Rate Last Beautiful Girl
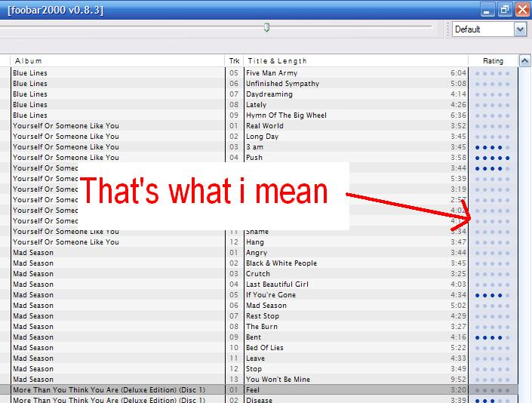Image resolution: width=532 pixels, height=403 pixels. pos(493,285)
